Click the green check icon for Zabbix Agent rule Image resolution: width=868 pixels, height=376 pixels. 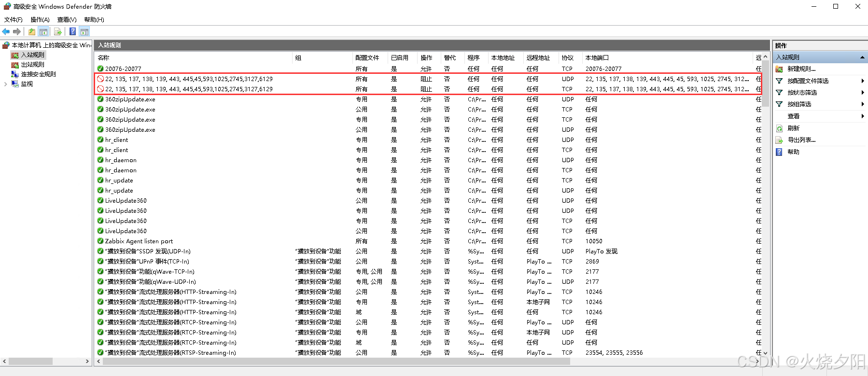[x=100, y=241]
